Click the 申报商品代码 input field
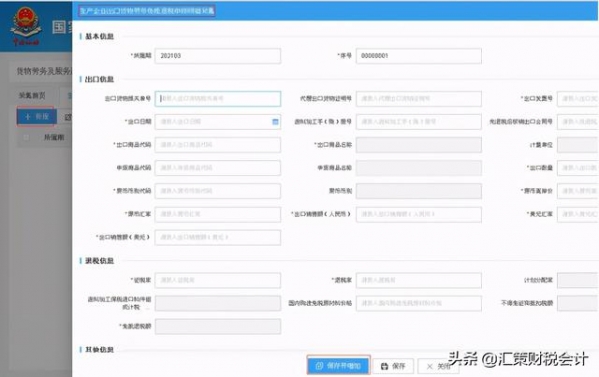The image size is (599, 377). [x=218, y=168]
